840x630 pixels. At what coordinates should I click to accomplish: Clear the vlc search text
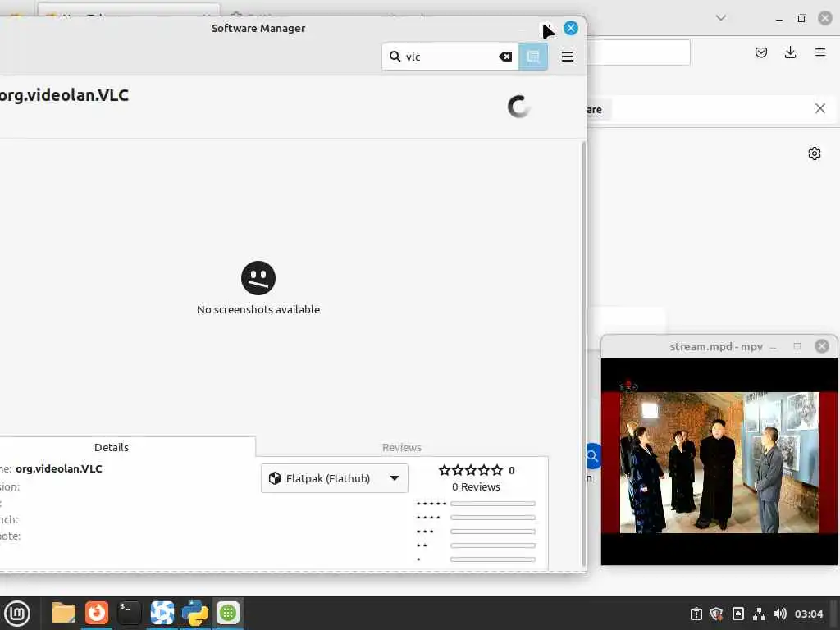coord(505,57)
